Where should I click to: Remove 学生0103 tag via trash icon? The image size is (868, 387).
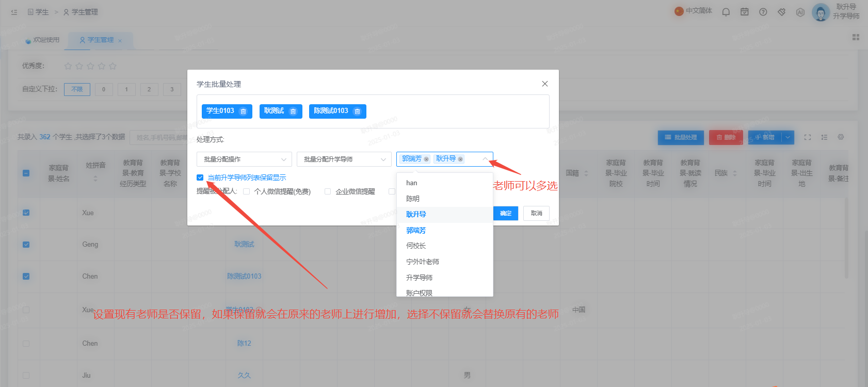pos(244,111)
